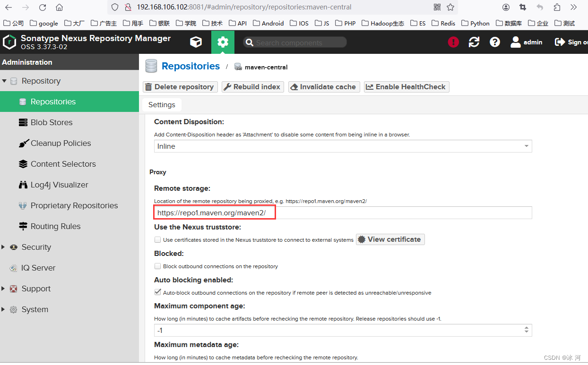Collapse the Repository tree node
The width and height of the screenshot is (588, 365).
click(x=4, y=81)
